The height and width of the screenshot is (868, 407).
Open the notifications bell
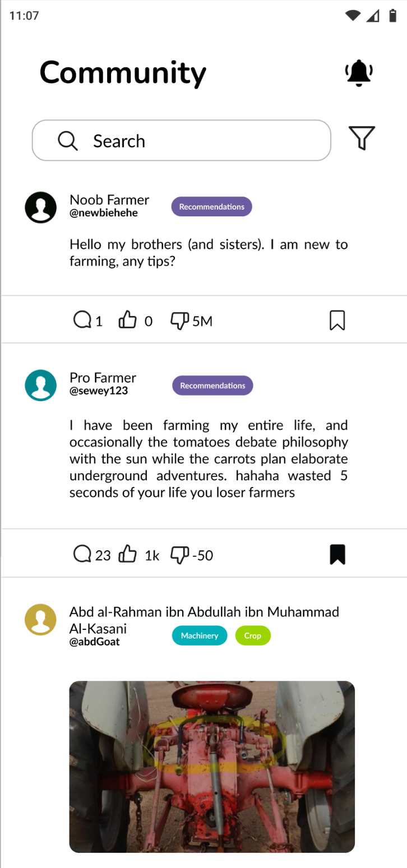(359, 72)
